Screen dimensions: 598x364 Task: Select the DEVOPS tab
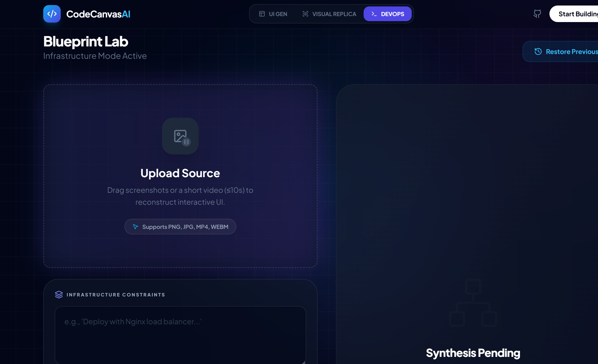tap(387, 14)
